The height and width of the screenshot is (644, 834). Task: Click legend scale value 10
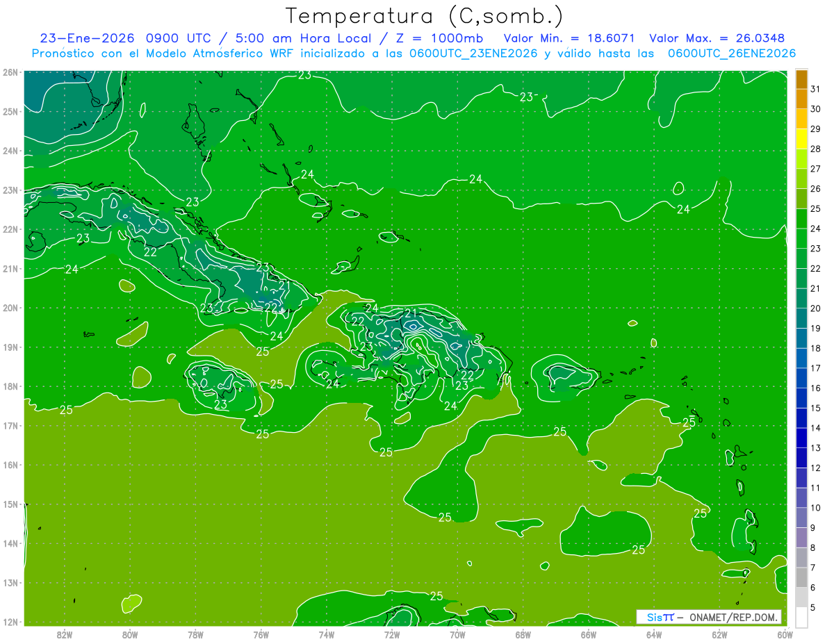pyautogui.click(x=815, y=508)
